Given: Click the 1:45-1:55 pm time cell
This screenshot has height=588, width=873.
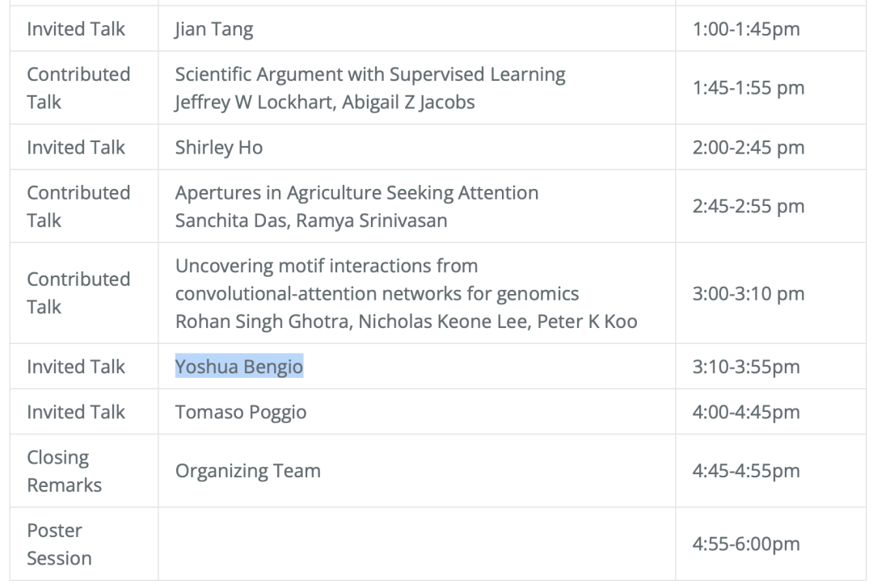Looking at the screenshot, I should point(749,88).
